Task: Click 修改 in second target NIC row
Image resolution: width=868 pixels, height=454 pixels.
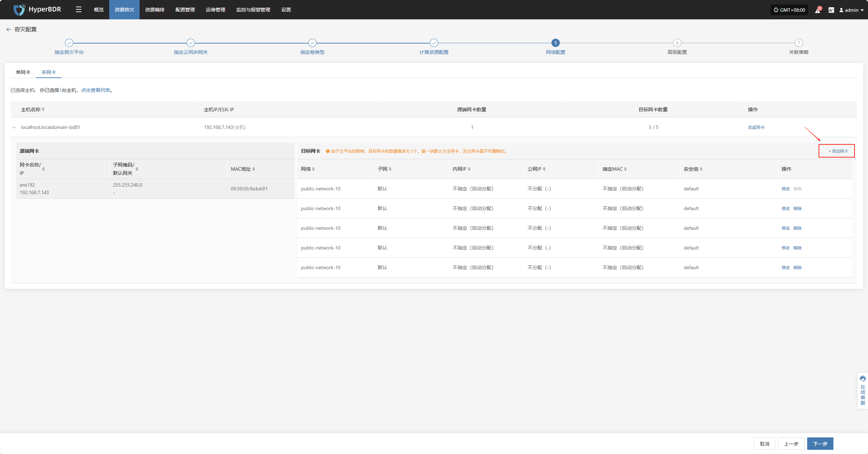Action: 786,208
